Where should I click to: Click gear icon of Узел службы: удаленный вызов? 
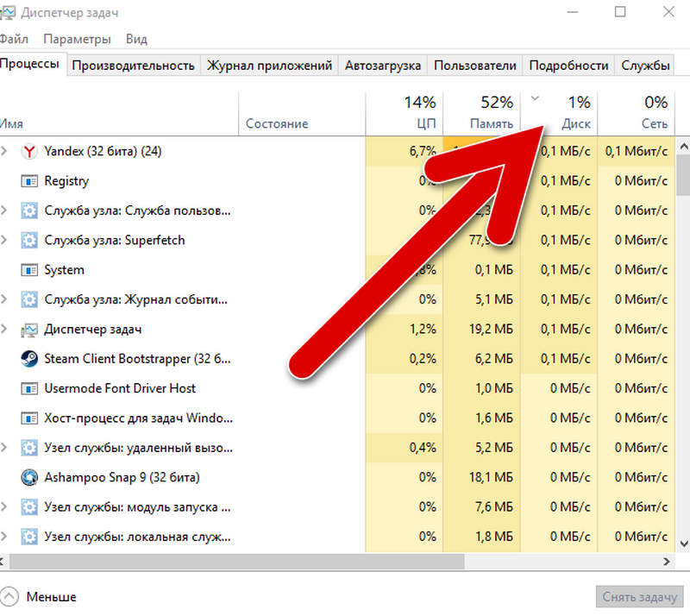29,448
